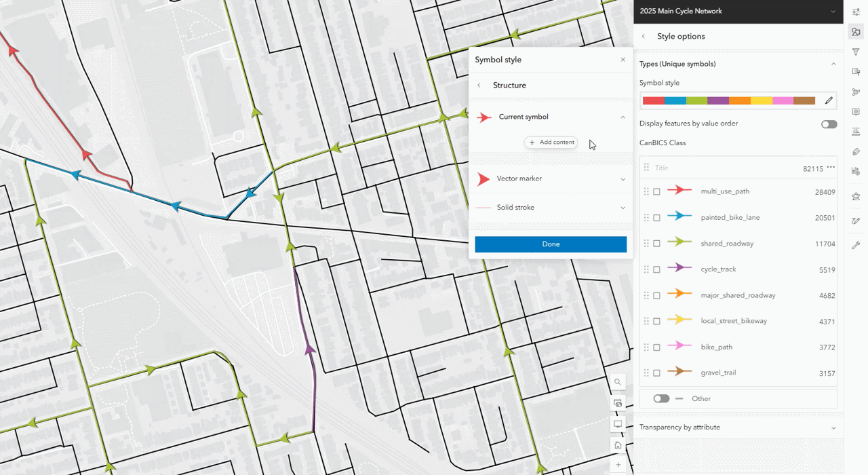
Task: Click the blue Done button
Action: point(551,244)
